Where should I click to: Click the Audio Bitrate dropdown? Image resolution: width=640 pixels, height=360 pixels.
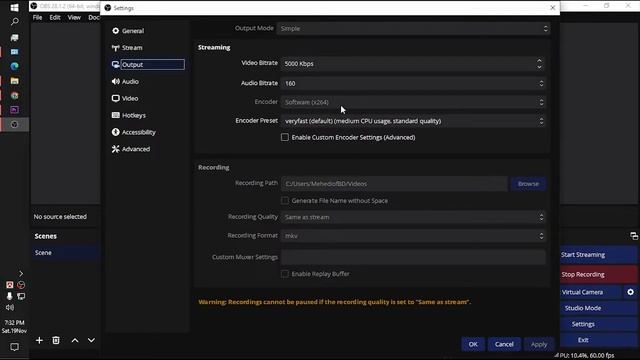pyautogui.click(x=413, y=83)
